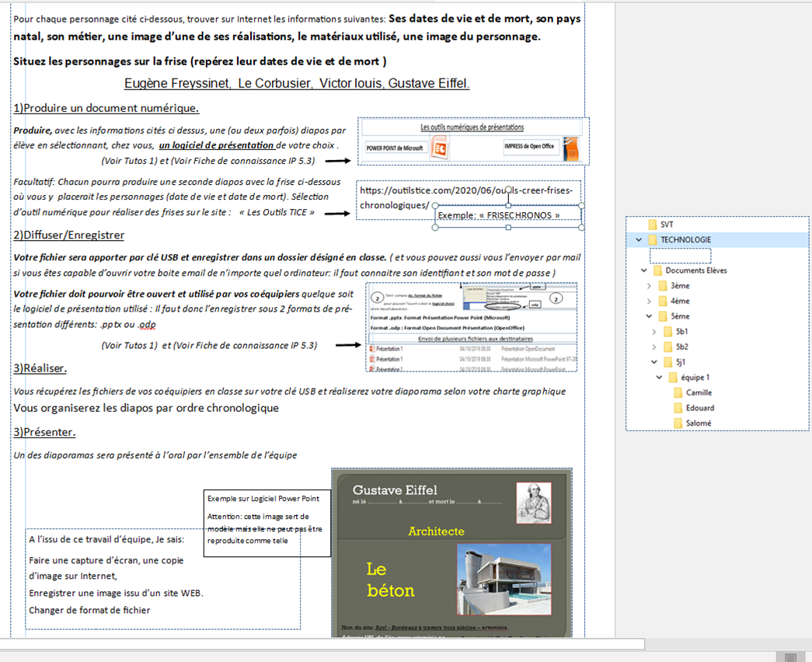812x662 pixels.
Task: Collapse the équipe 1 folder
Action: pyautogui.click(x=659, y=378)
